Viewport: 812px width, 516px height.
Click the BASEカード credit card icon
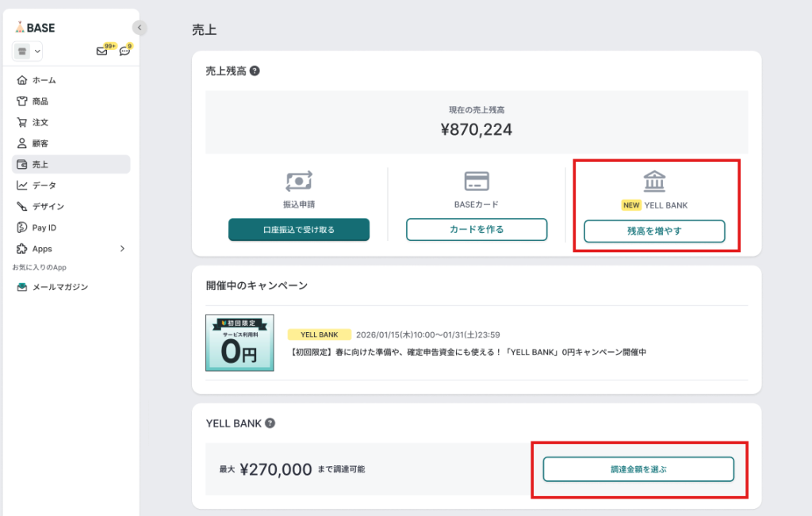(477, 181)
